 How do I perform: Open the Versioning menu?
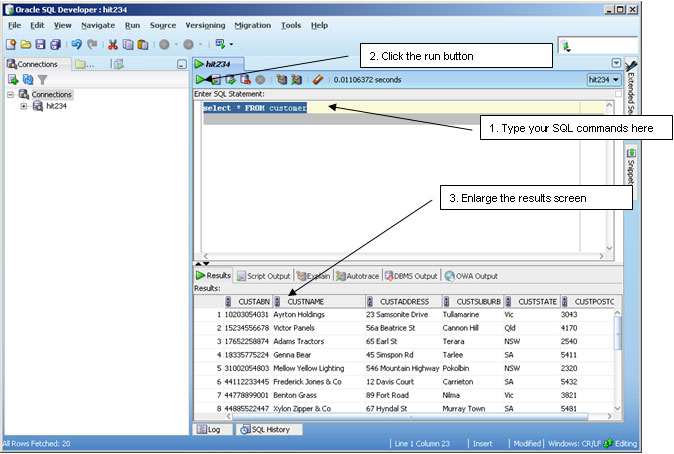pos(205,25)
